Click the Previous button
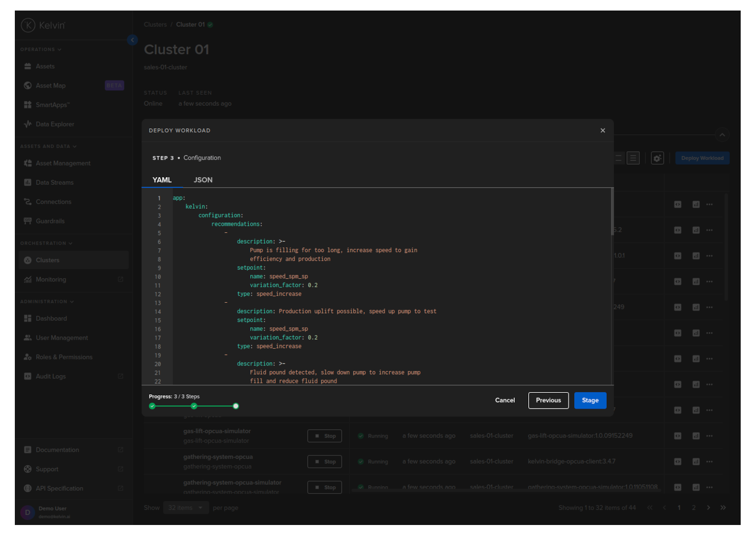This screenshot has height=536, width=756. [x=548, y=401]
